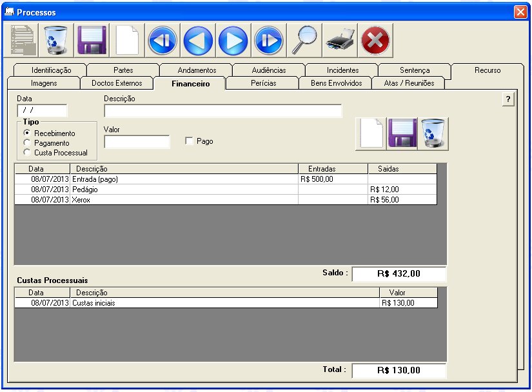This screenshot has width=532, height=392.
Task: Create new process with the main toolbar blank page
Action: [127, 41]
